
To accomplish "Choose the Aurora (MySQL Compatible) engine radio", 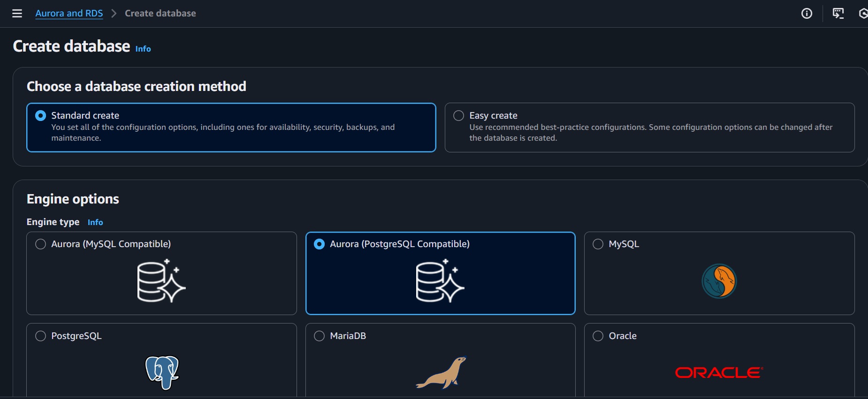I will (x=41, y=244).
